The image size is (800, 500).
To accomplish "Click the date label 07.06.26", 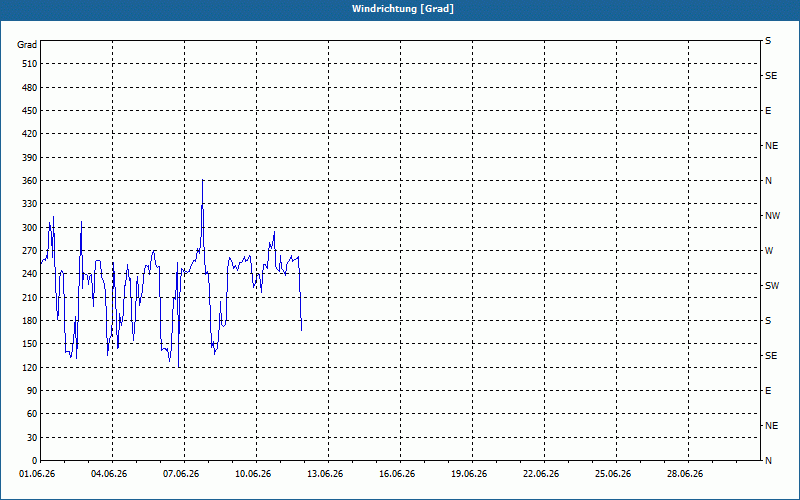I will (181, 474).
